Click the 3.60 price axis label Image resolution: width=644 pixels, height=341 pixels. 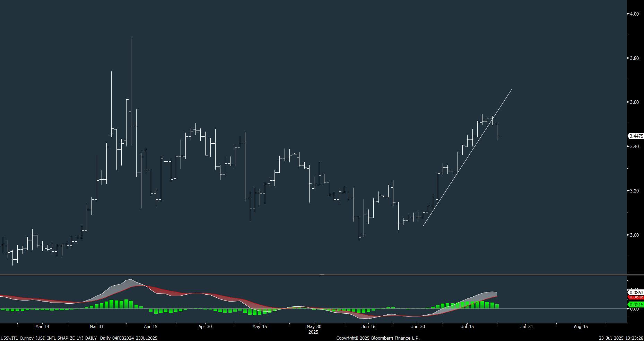(634, 102)
